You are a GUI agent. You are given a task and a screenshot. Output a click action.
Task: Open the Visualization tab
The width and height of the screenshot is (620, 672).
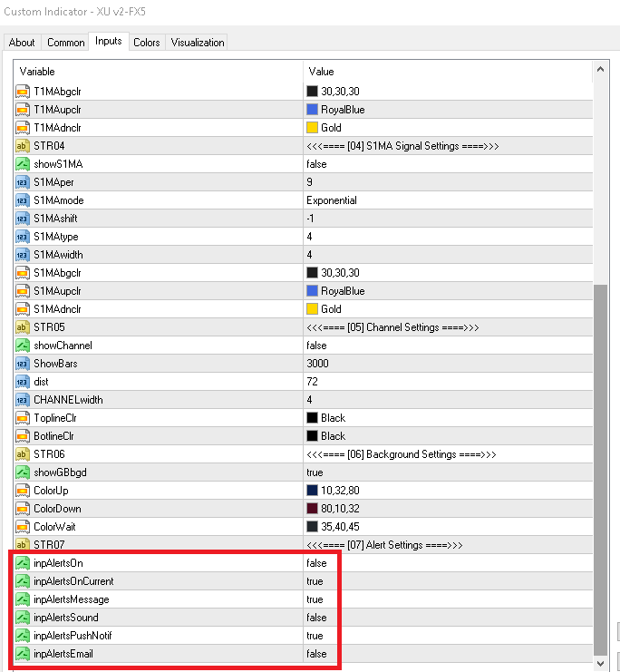click(x=198, y=43)
